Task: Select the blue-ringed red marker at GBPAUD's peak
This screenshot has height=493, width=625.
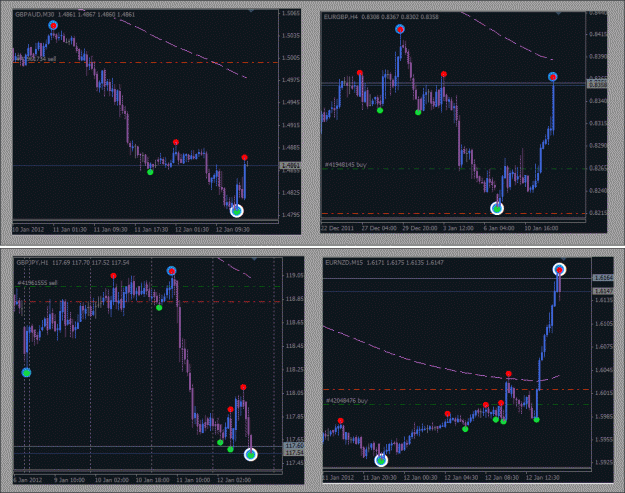Action: pos(53,26)
